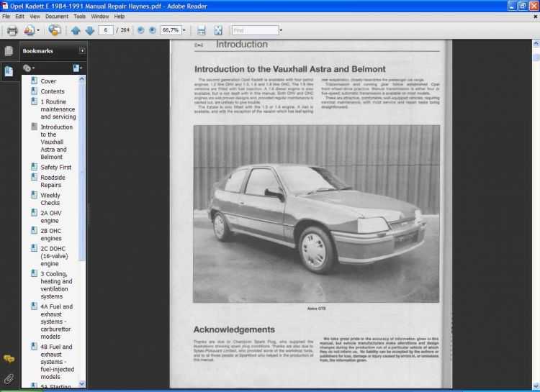
Task: Open the bookmarks Options gear menu
Action: click(29, 68)
